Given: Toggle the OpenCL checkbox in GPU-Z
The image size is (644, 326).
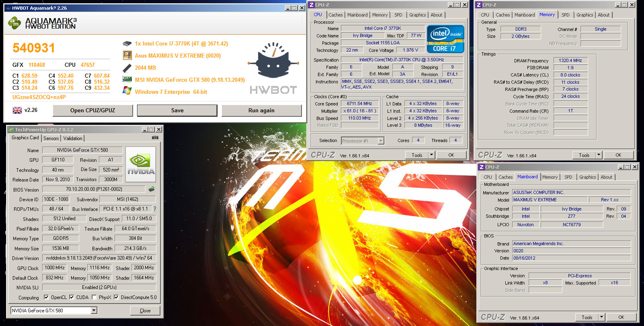Looking at the screenshot, I should [x=46, y=297].
